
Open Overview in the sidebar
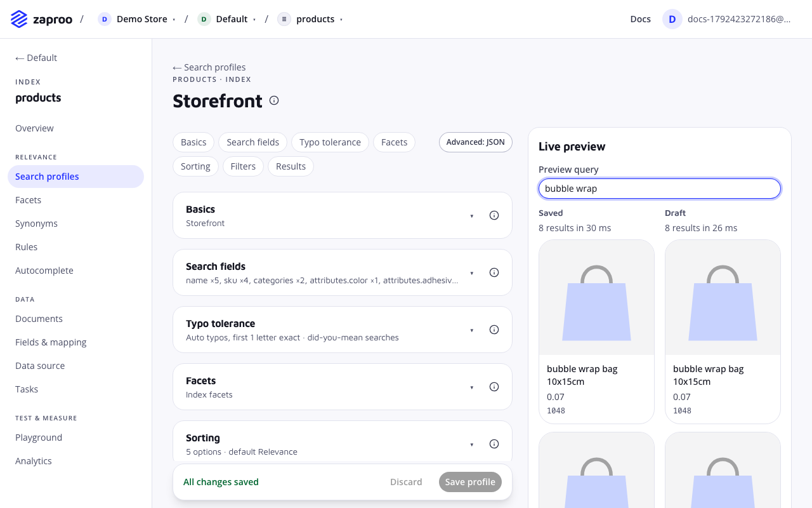tap(76, 128)
